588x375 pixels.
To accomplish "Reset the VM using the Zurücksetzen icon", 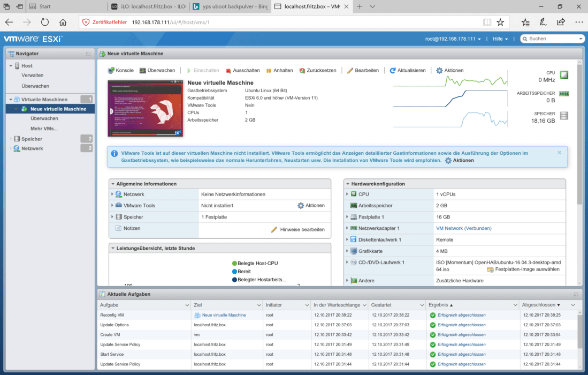I will point(301,70).
